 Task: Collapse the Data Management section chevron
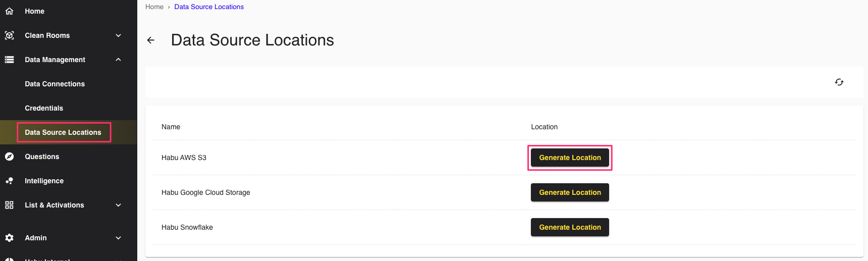click(119, 60)
